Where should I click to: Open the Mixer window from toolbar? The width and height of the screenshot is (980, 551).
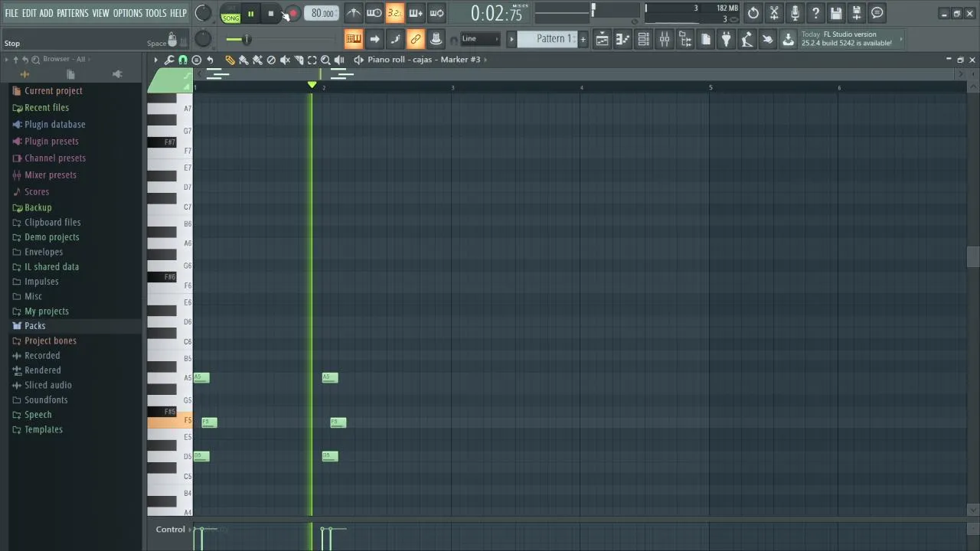point(665,39)
